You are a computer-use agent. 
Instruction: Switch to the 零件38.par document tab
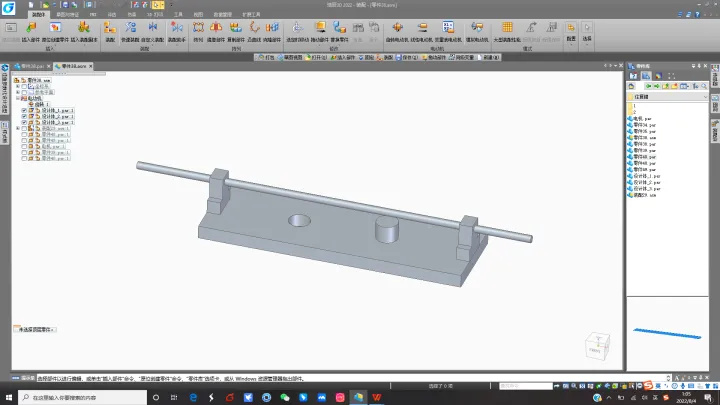click(29, 66)
